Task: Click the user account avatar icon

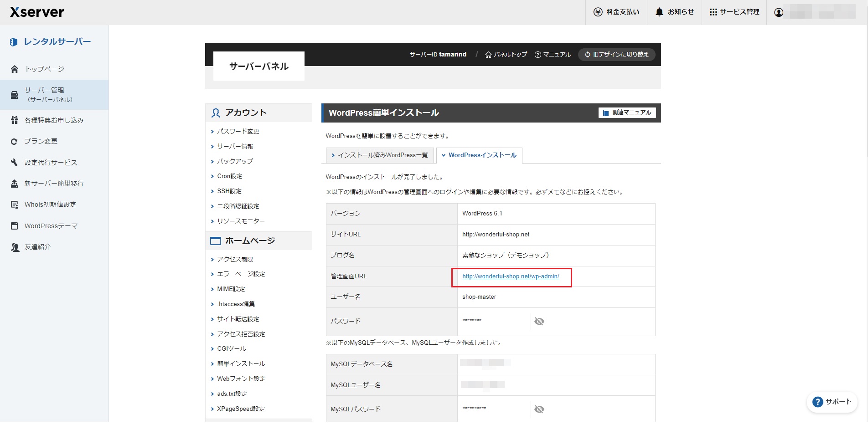Action: [779, 12]
